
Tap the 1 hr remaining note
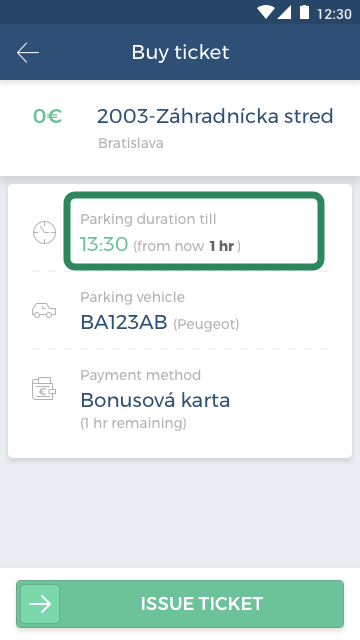coord(133,423)
